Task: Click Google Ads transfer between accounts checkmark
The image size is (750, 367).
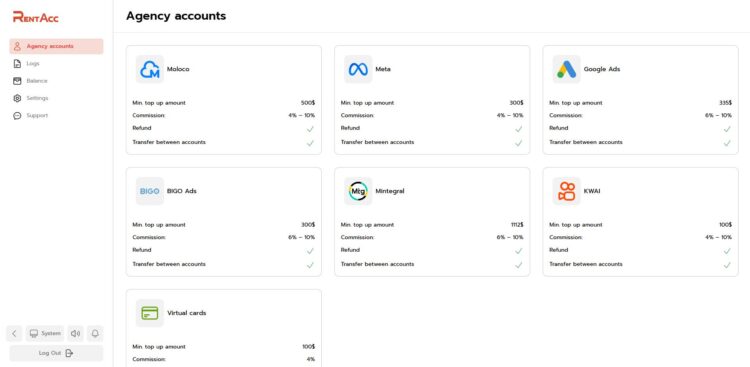Action: pos(727,143)
